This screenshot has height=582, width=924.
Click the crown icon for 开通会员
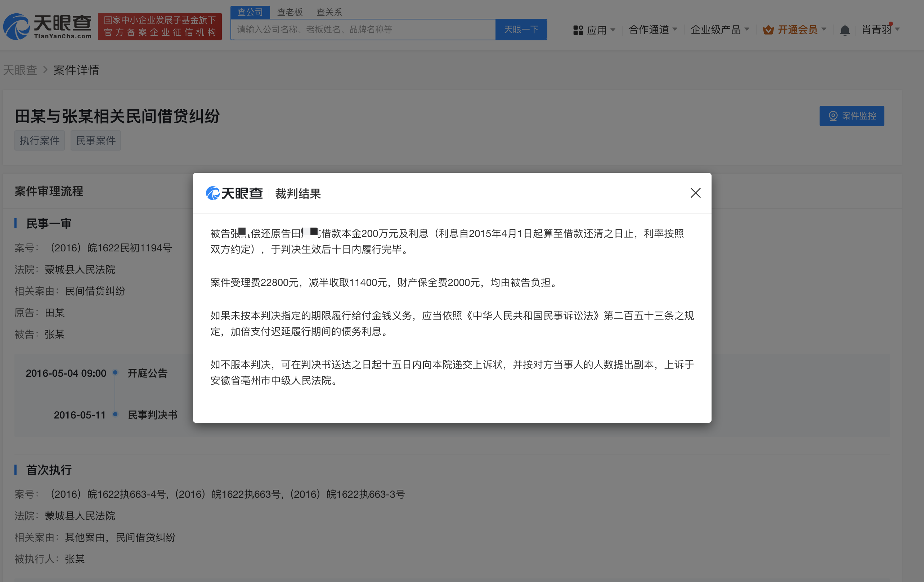click(x=768, y=30)
